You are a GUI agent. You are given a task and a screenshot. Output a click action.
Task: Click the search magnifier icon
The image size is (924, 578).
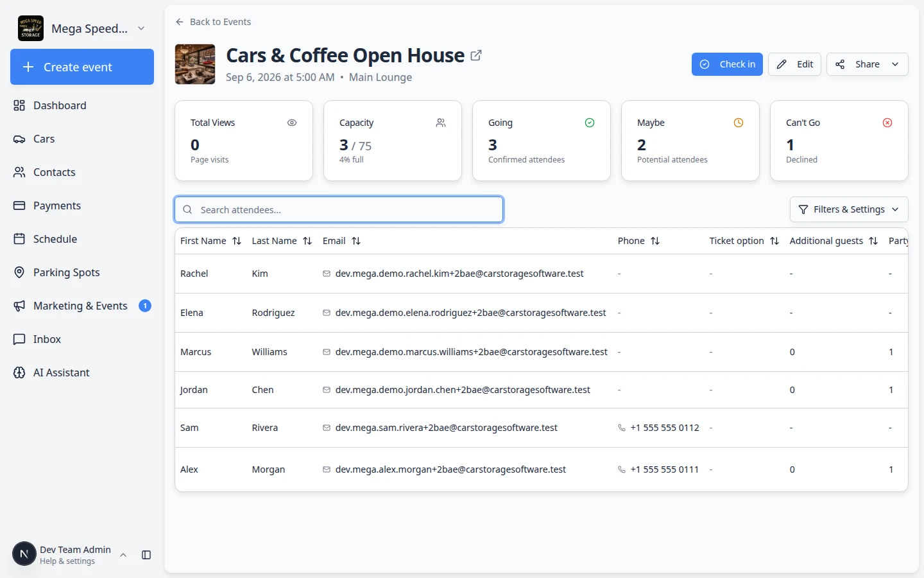pos(187,209)
